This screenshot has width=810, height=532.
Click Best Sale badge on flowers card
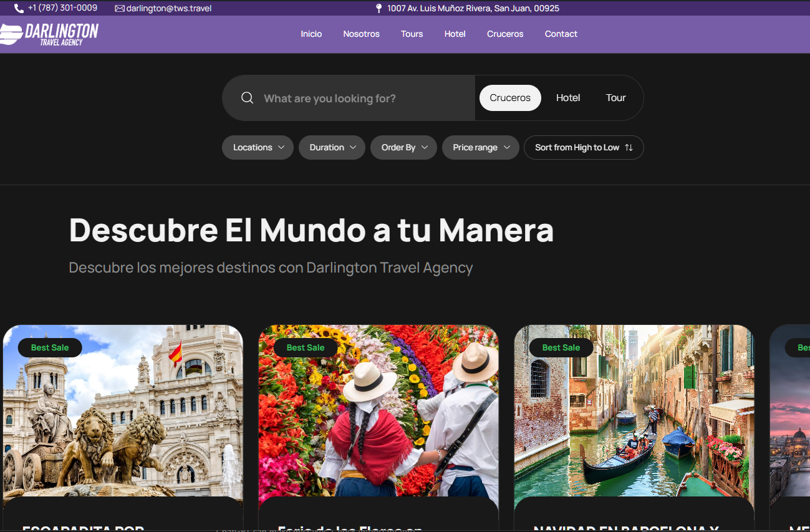click(x=306, y=347)
